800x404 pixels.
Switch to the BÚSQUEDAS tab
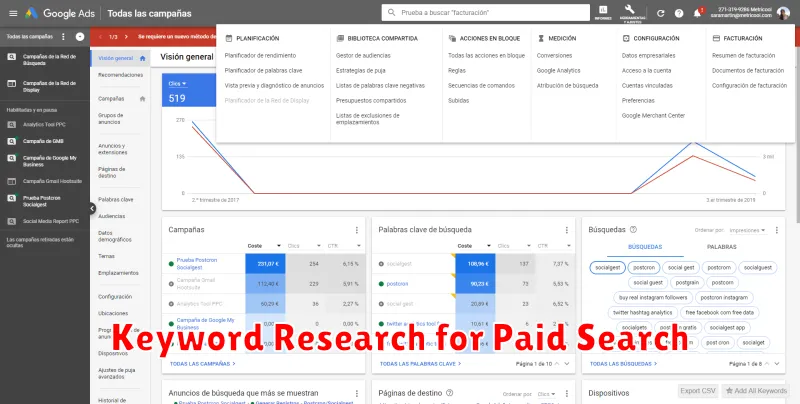point(645,247)
